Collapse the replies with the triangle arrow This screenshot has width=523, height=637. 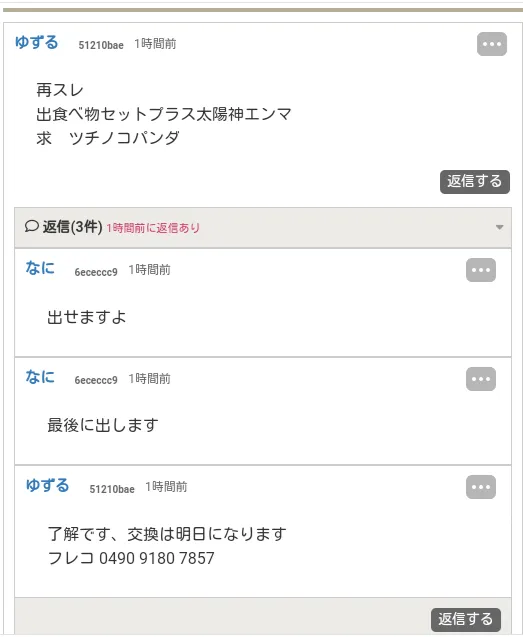pyautogui.click(x=499, y=227)
